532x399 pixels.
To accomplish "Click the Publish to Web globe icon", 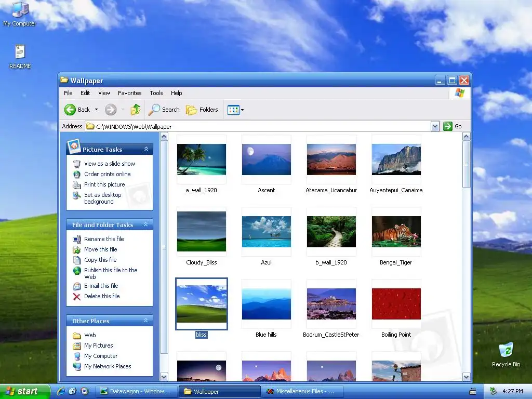I will pos(77,271).
